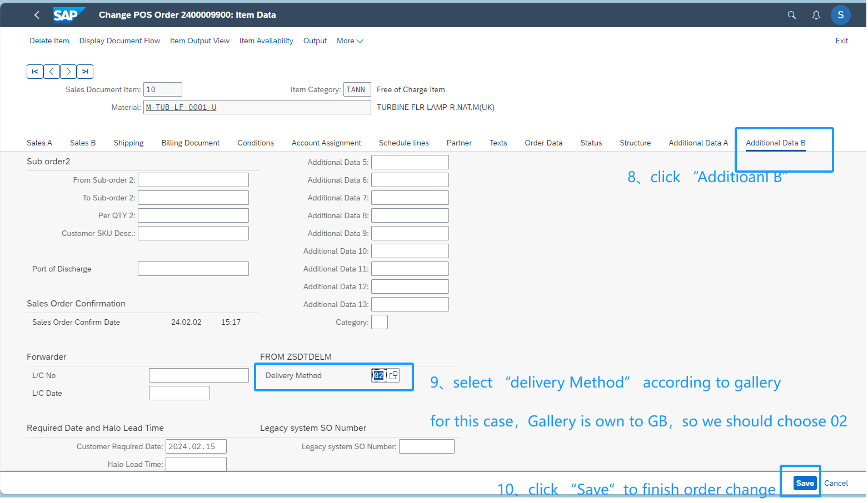Click the Exit link

coord(841,41)
